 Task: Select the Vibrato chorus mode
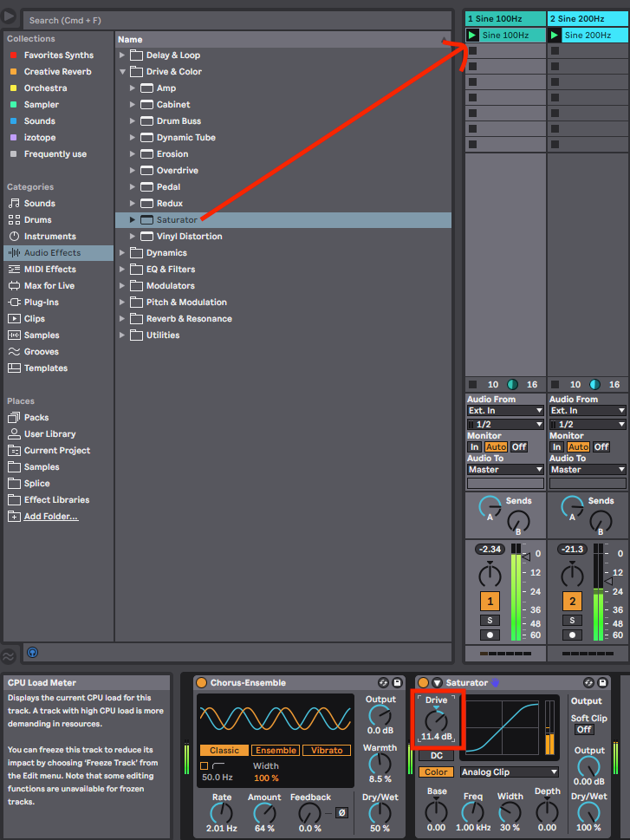(x=327, y=751)
